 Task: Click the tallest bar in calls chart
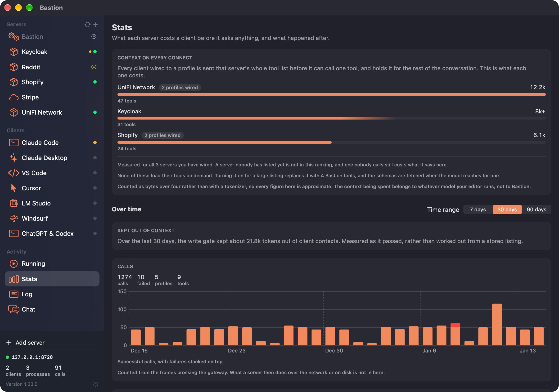click(x=497, y=324)
